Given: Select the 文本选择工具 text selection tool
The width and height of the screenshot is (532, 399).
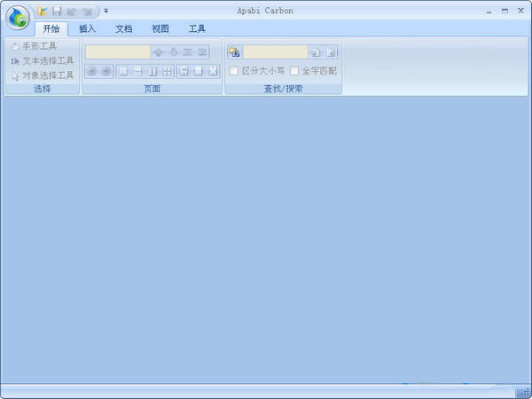Looking at the screenshot, I should pos(43,60).
